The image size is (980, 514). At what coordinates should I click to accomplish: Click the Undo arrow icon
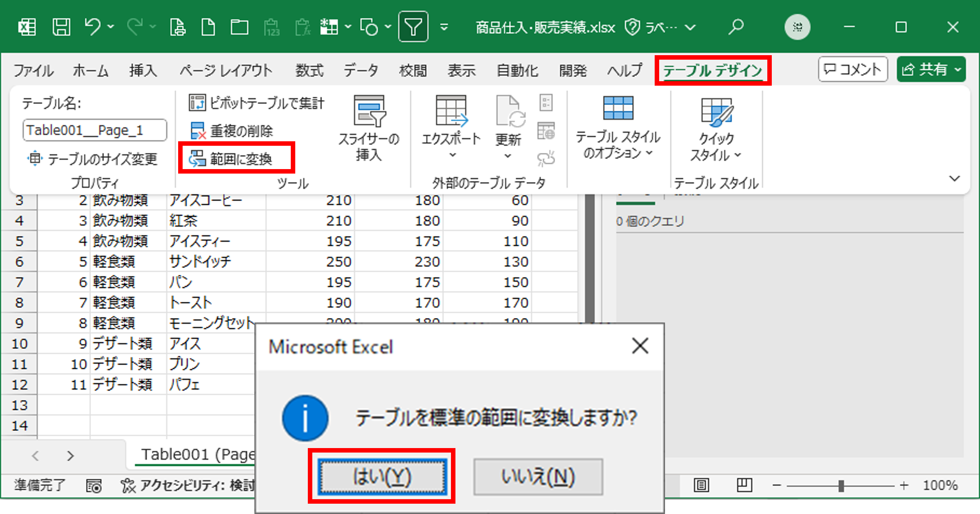[x=92, y=27]
